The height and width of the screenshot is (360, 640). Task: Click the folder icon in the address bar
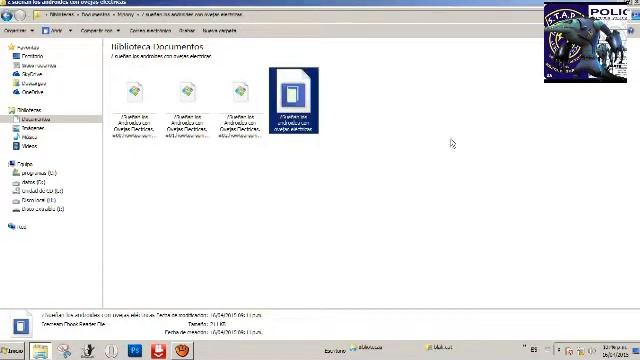click(x=37, y=15)
